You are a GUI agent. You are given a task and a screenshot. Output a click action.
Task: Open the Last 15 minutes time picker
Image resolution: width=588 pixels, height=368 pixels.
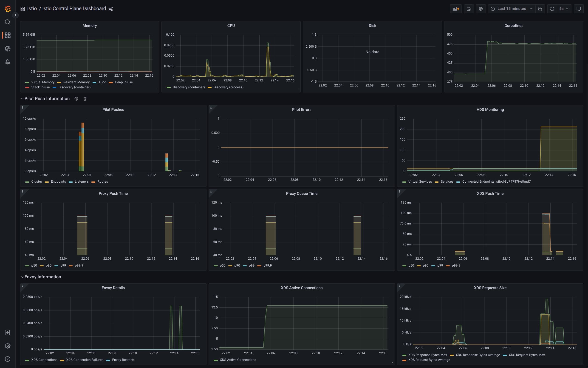(x=512, y=9)
